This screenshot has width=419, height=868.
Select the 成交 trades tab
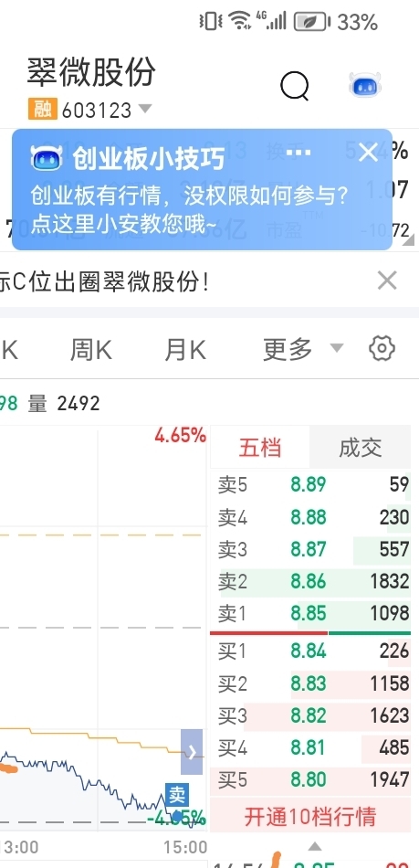(x=360, y=448)
